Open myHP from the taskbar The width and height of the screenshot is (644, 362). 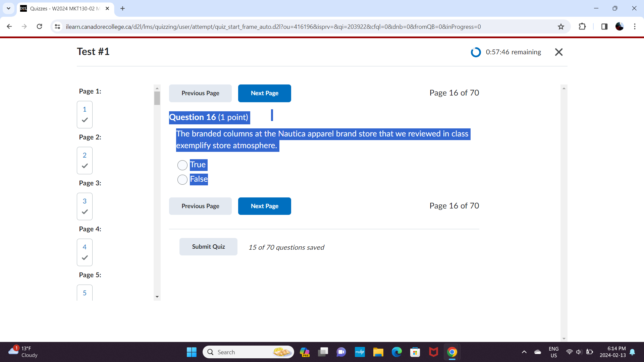click(x=360, y=352)
